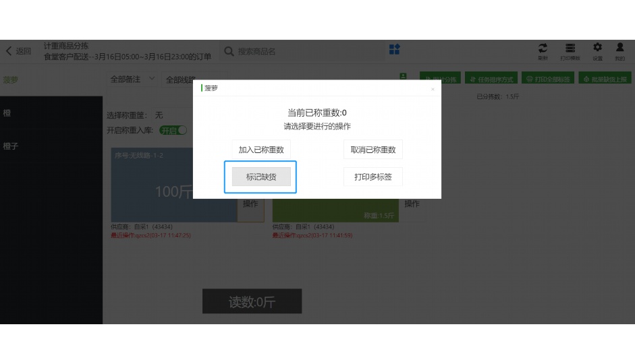Click 批量缺货上报 button
The image size is (635, 364).
605,78
